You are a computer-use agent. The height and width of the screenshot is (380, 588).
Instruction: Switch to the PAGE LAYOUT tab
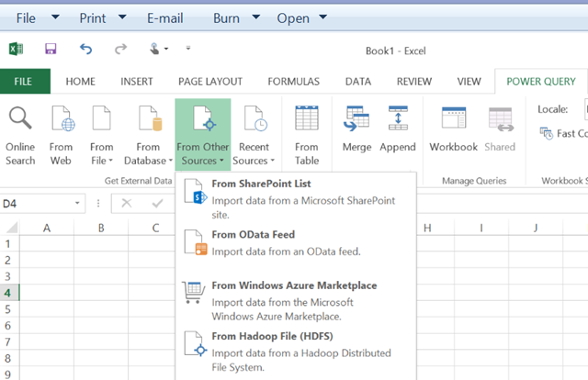(210, 82)
